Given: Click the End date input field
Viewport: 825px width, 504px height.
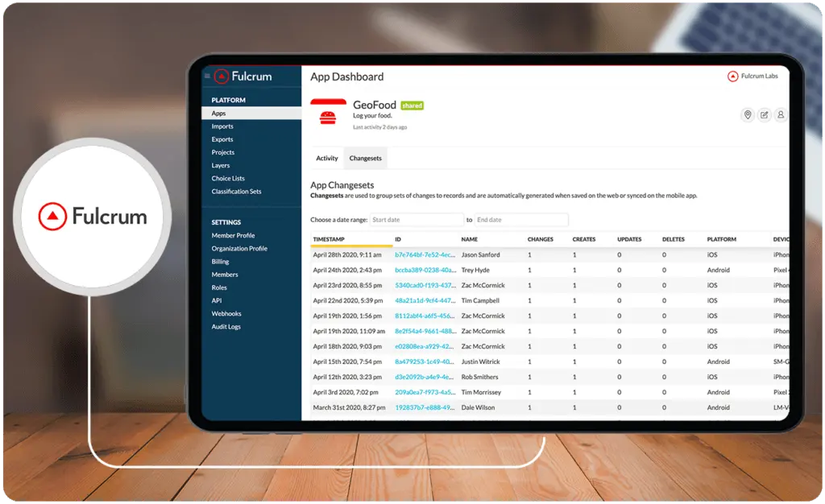Looking at the screenshot, I should click(521, 220).
